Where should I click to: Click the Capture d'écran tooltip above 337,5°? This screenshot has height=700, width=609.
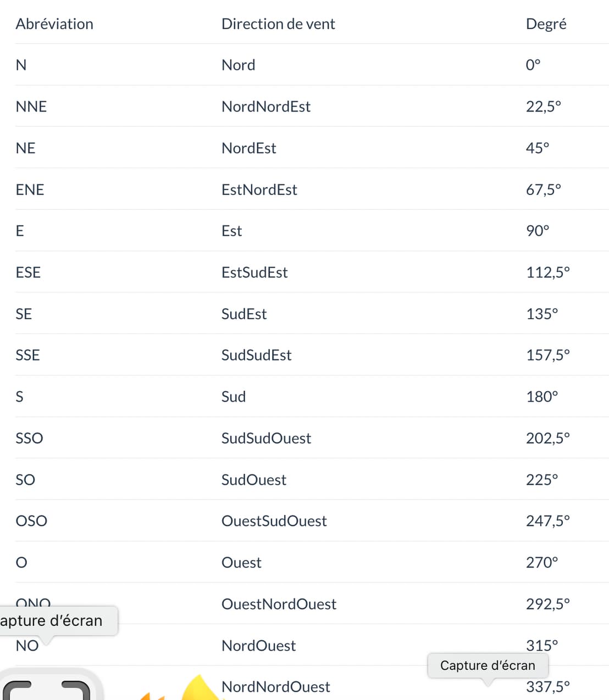[x=488, y=665]
